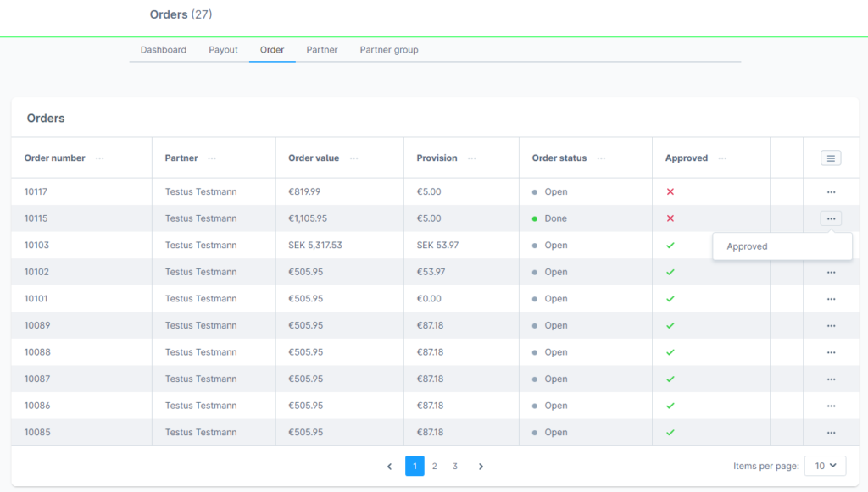Click the red X for order 10117
The width and height of the screenshot is (868, 492).
pyautogui.click(x=670, y=192)
